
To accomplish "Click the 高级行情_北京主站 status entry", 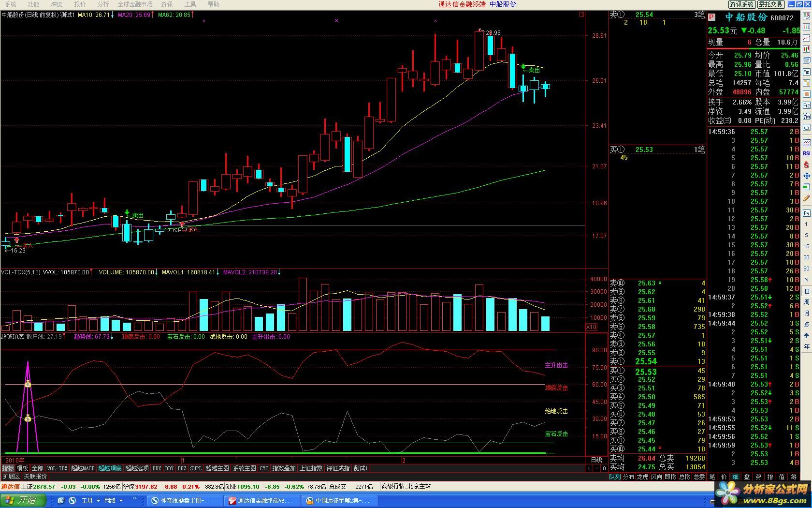I will tap(406, 486).
